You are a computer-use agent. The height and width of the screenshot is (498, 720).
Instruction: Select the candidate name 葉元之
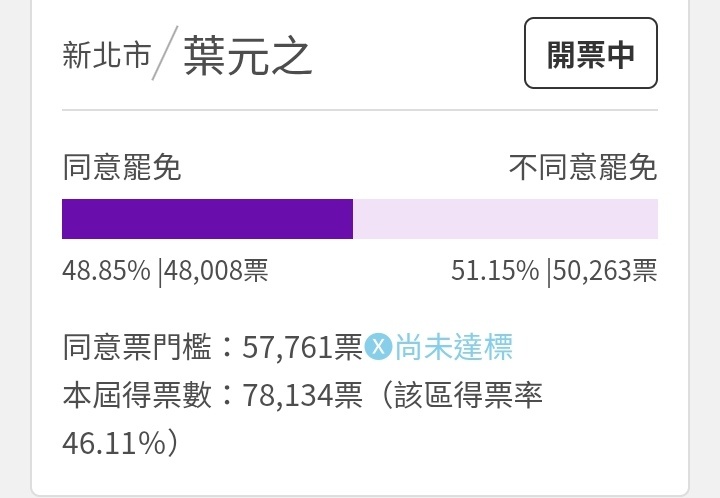point(248,56)
